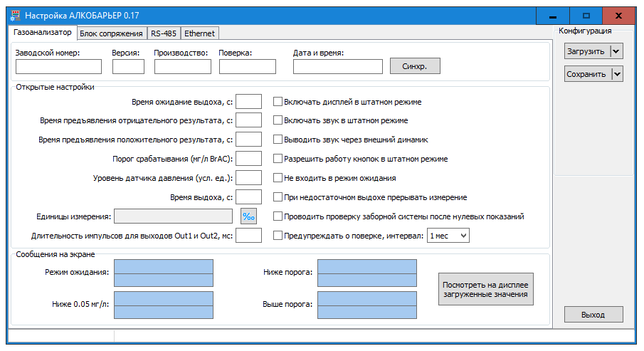Open the arrow next to Загрузить
This screenshot has width=644, height=351.
616,51
